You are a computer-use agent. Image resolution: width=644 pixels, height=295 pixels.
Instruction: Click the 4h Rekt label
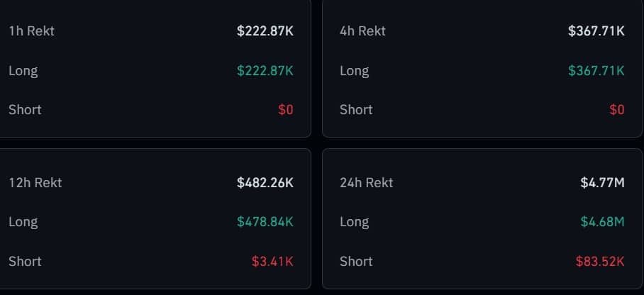pyautogui.click(x=362, y=30)
